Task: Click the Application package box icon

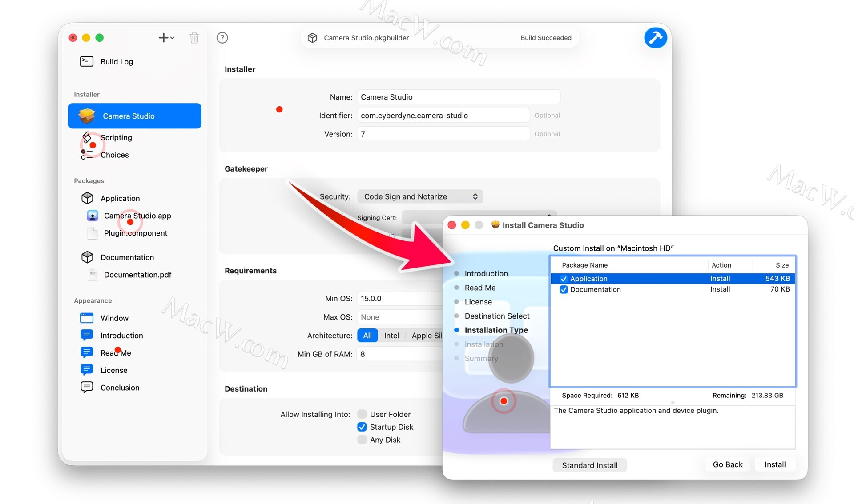Action: 87,198
